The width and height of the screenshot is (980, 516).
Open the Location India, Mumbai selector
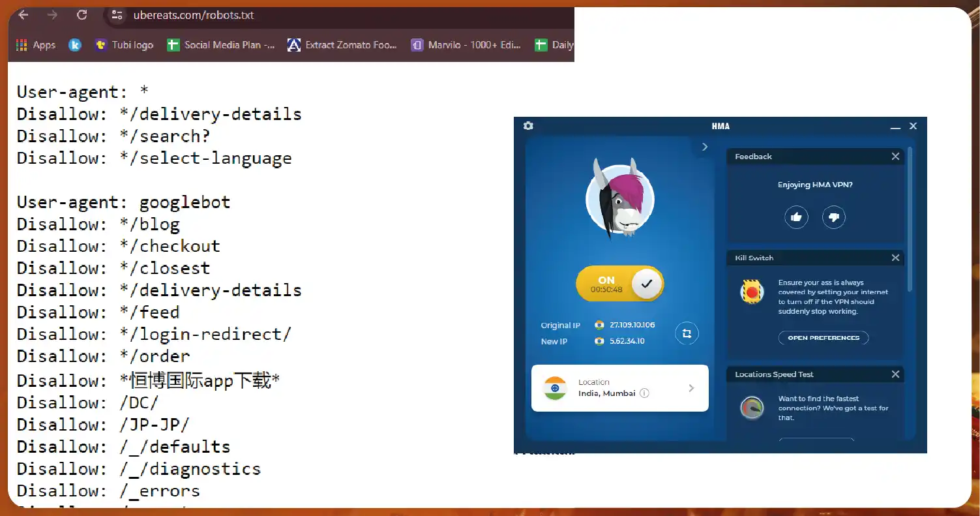click(620, 388)
